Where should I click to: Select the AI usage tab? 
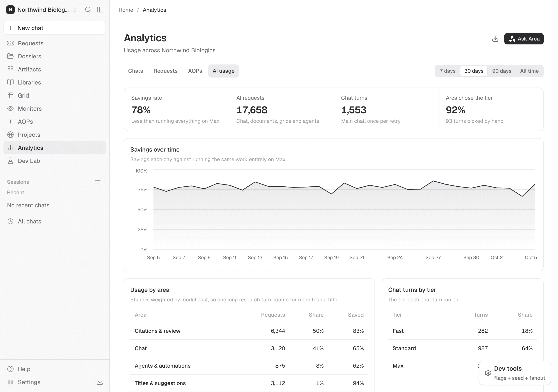pyautogui.click(x=223, y=71)
